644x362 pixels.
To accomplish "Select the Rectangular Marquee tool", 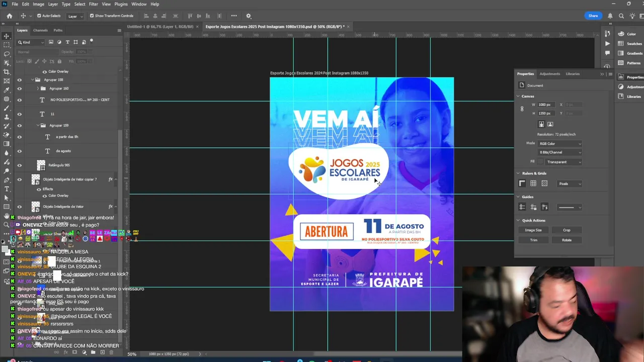I will pyautogui.click(x=7, y=45).
